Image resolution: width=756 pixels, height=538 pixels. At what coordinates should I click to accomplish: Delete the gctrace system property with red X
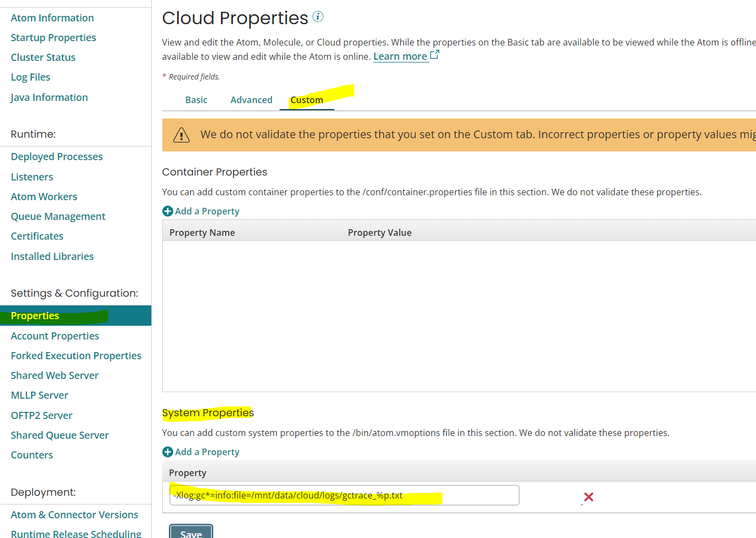588,496
